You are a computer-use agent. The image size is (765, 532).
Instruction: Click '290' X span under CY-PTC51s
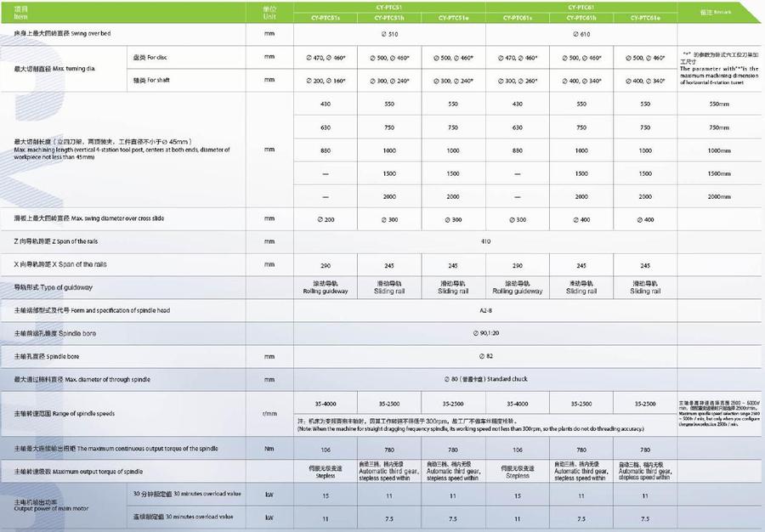(326, 266)
